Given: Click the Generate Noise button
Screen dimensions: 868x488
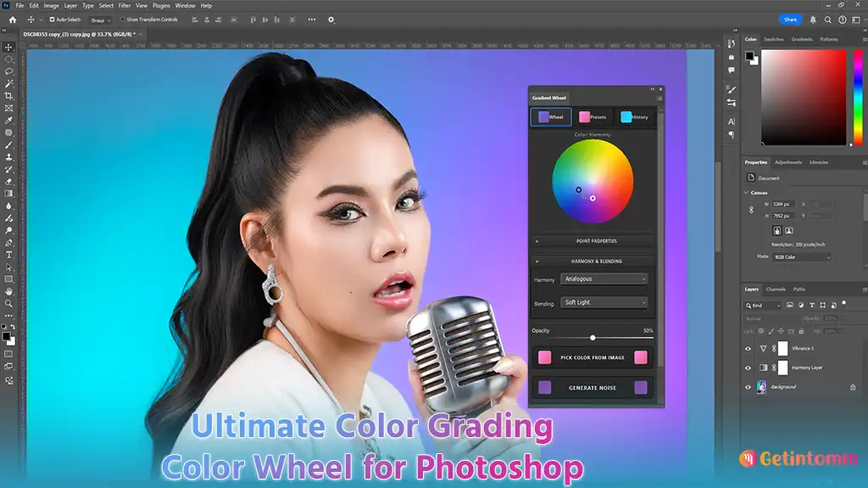Looking at the screenshot, I should click(x=593, y=387).
